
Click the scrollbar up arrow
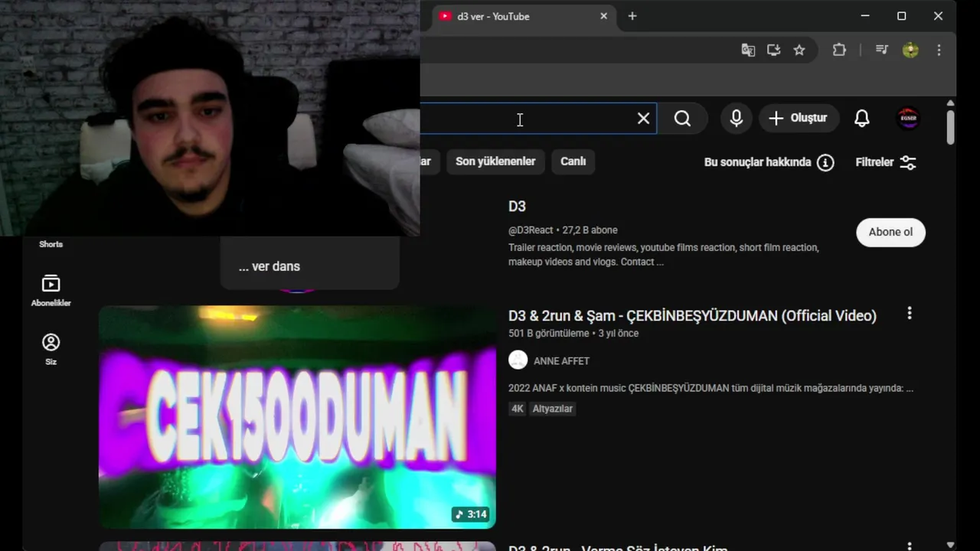tap(950, 103)
